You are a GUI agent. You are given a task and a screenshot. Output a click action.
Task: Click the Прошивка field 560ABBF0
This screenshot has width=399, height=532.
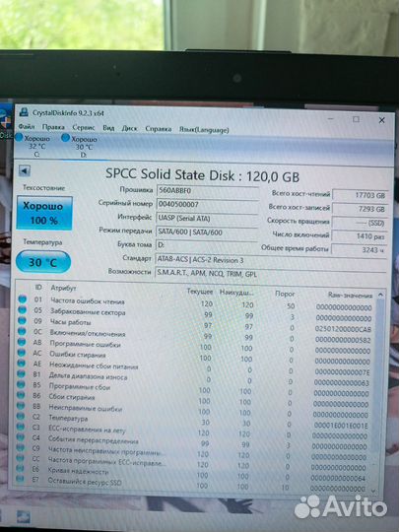pyautogui.click(x=207, y=191)
